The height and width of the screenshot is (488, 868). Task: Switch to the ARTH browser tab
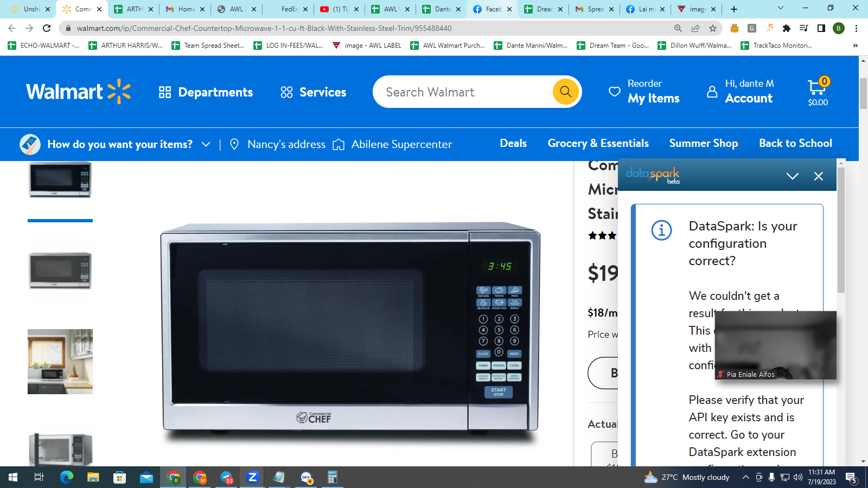(133, 9)
